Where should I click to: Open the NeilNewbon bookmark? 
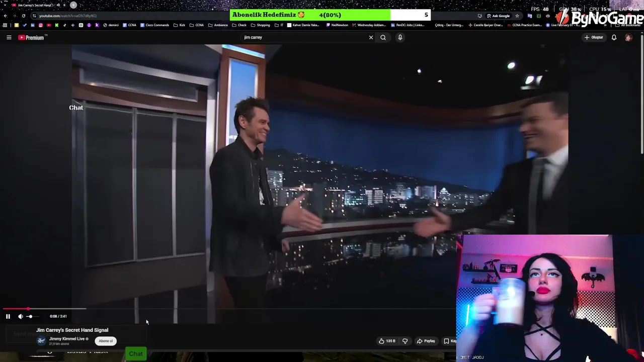337,25
